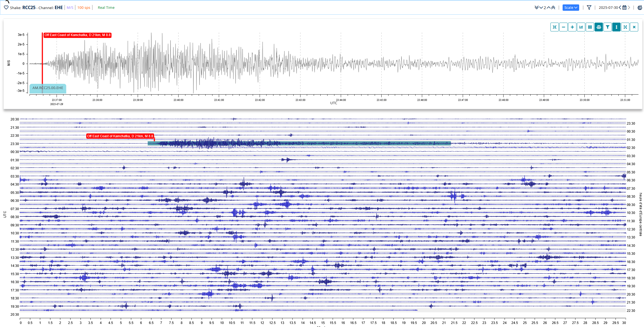Zoom out waveform with minus button
Screen dimensions: 644x327
coord(563,27)
